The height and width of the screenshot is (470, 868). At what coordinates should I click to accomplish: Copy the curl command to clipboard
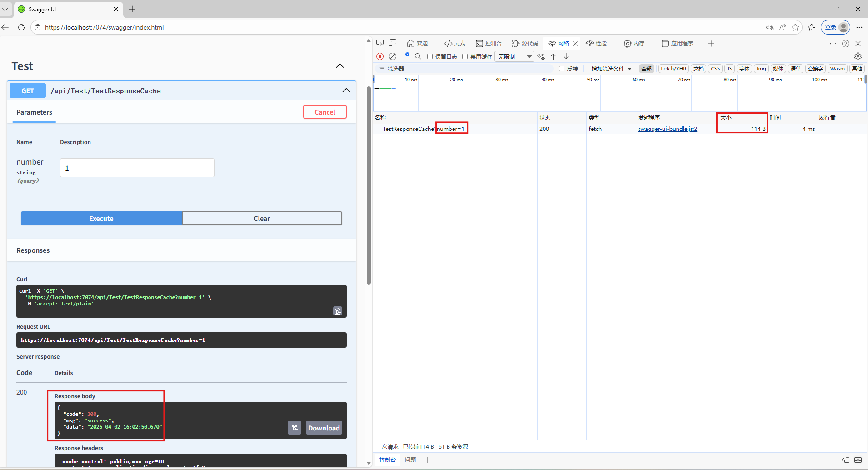[x=338, y=311]
